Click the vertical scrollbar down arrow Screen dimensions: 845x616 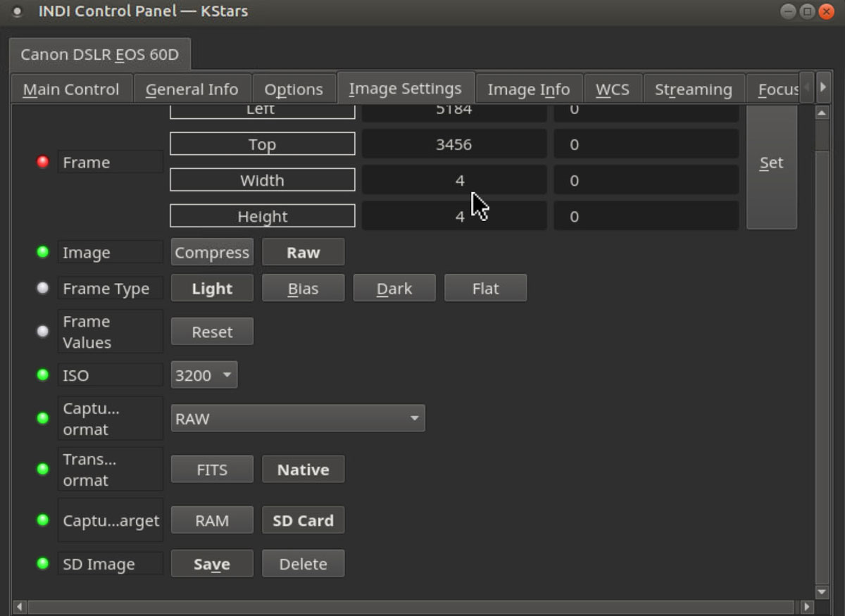coord(822,592)
